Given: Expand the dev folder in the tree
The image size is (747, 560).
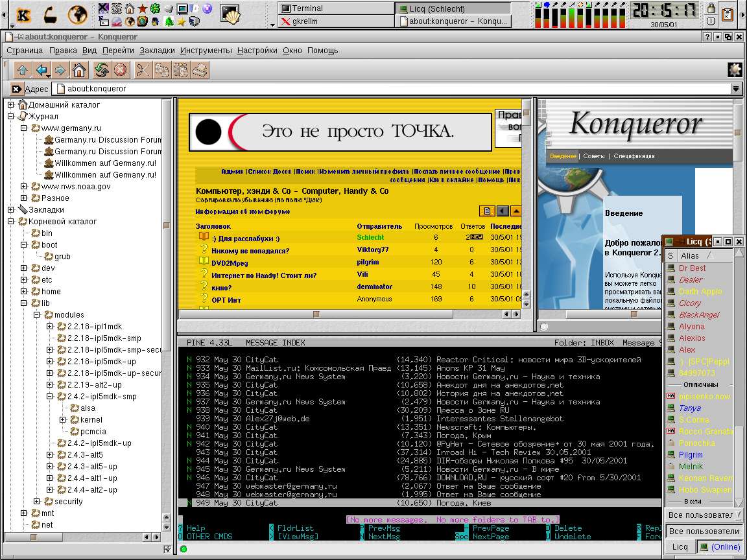Looking at the screenshot, I should 24,268.
